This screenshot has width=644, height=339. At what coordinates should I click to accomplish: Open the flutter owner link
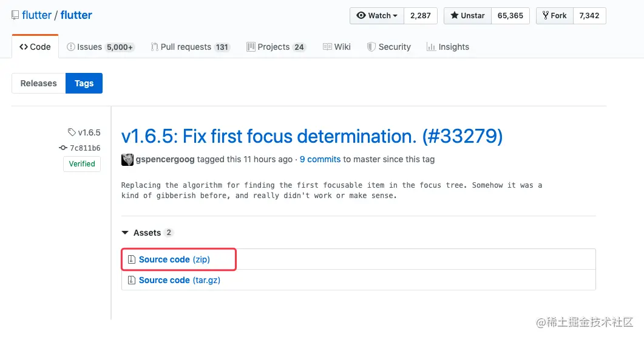tap(36, 15)
